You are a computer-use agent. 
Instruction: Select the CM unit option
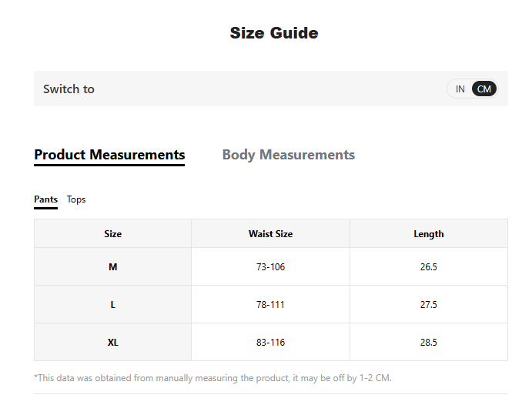click(x=484, y=89)
